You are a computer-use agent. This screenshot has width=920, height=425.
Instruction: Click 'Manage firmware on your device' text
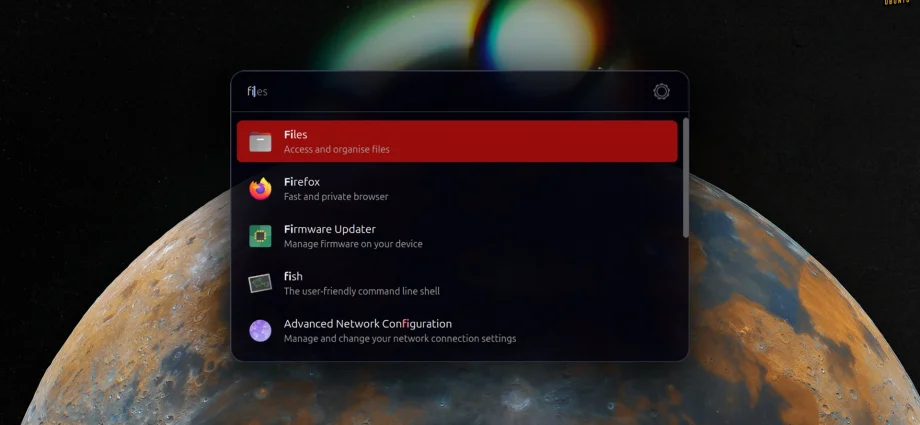pyautogui.click(x=353, y=244)
